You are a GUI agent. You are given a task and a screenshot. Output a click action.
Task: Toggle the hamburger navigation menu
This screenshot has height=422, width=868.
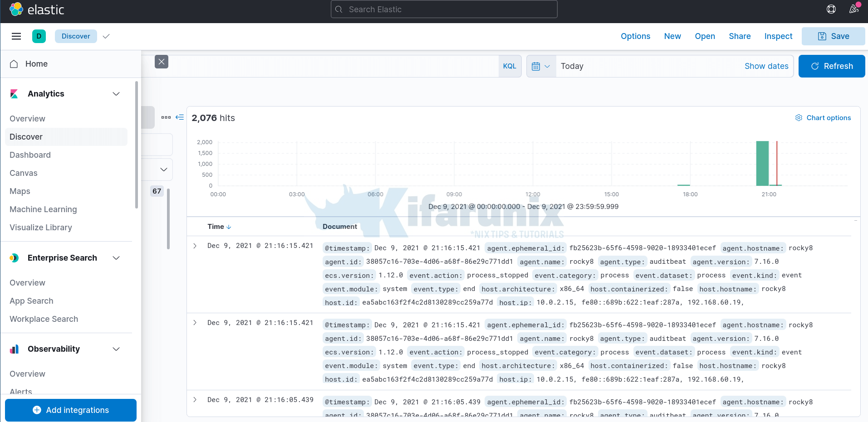click(16, 36)
